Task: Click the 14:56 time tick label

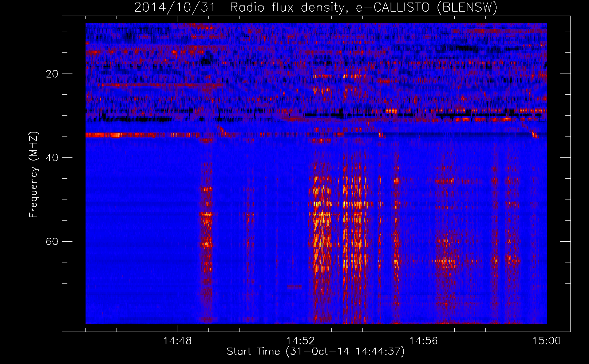Action: pyautogui.click(x=424, y=341)
